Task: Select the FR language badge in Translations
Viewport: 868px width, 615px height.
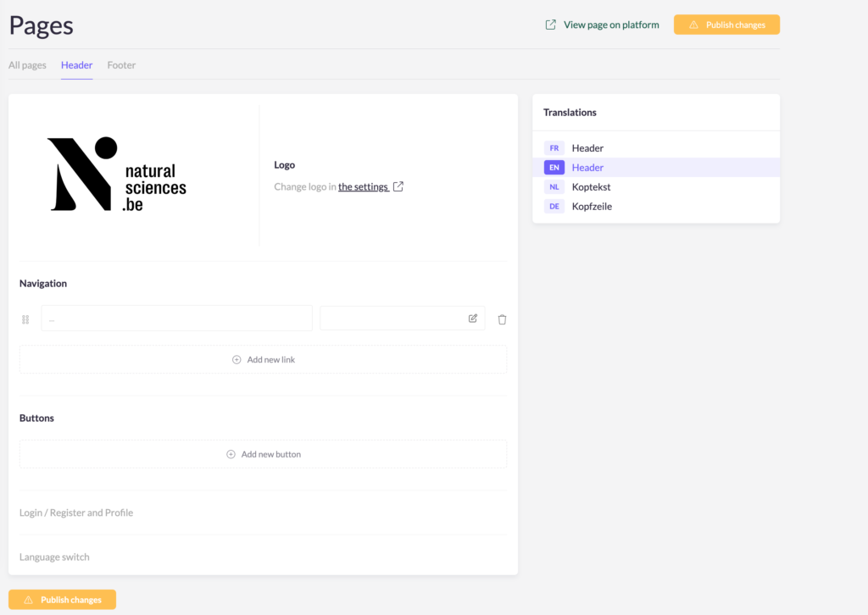Action: tap(554, 148)
